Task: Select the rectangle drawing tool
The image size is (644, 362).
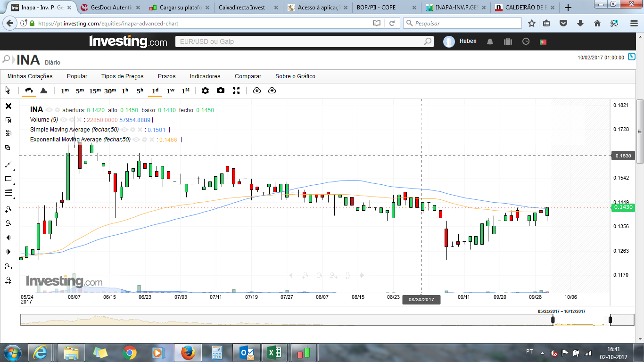Action: click(x=8, y=179)
